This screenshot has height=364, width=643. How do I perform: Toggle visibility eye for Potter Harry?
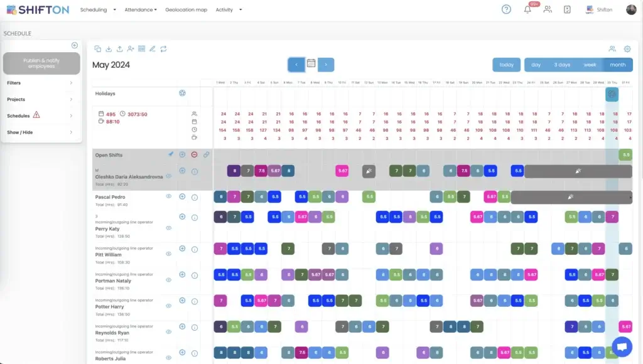tap(168, 306)
